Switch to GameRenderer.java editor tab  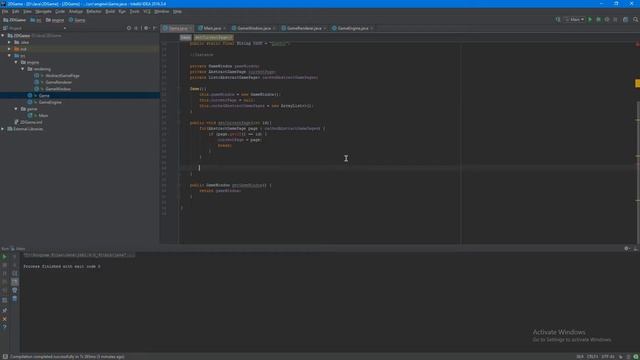303,28
